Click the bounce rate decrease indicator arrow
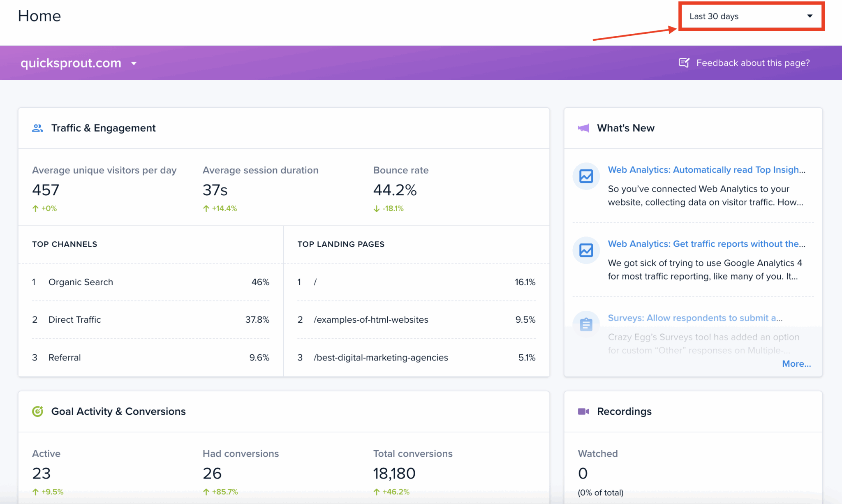Viewport: 842px width, 504px height. tap(376, 208)
